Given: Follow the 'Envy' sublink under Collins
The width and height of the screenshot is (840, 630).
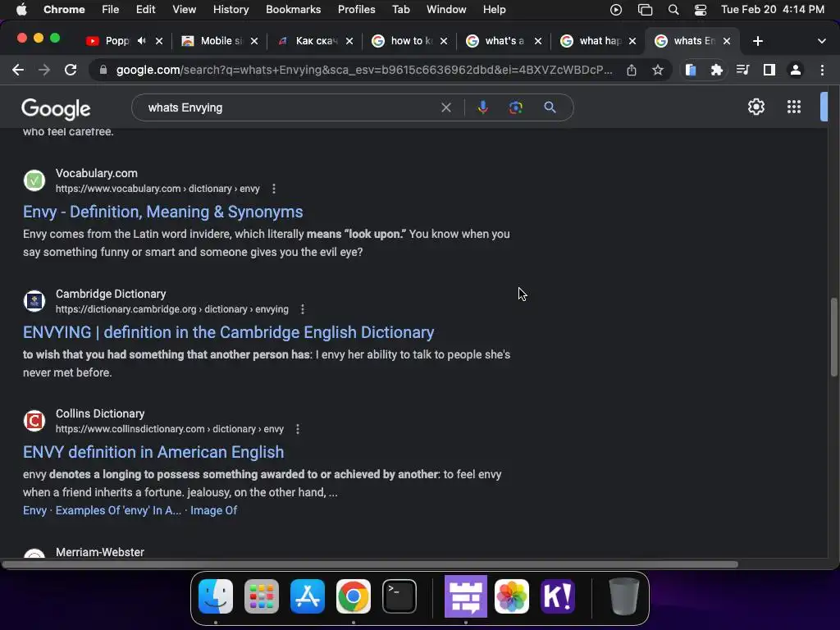Looking at the screenshot, I should pos(34,510).
